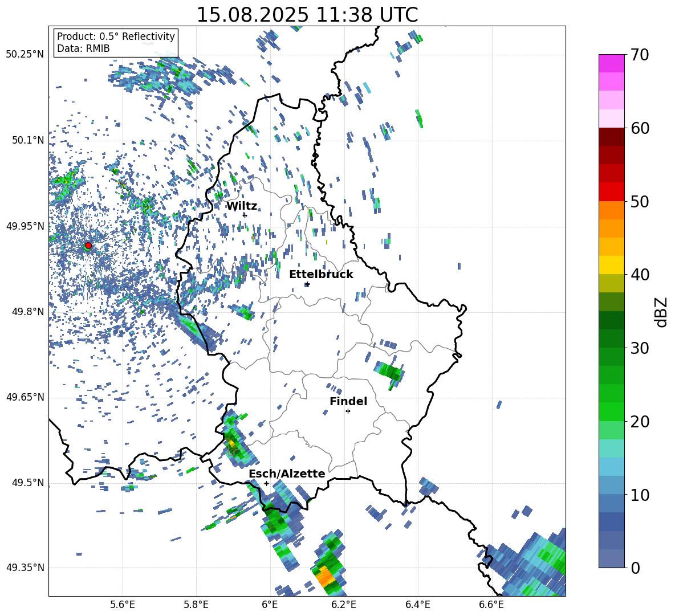Click the Findel station cross marker
Screen dimensions: 675x616
tap(348, 411)
